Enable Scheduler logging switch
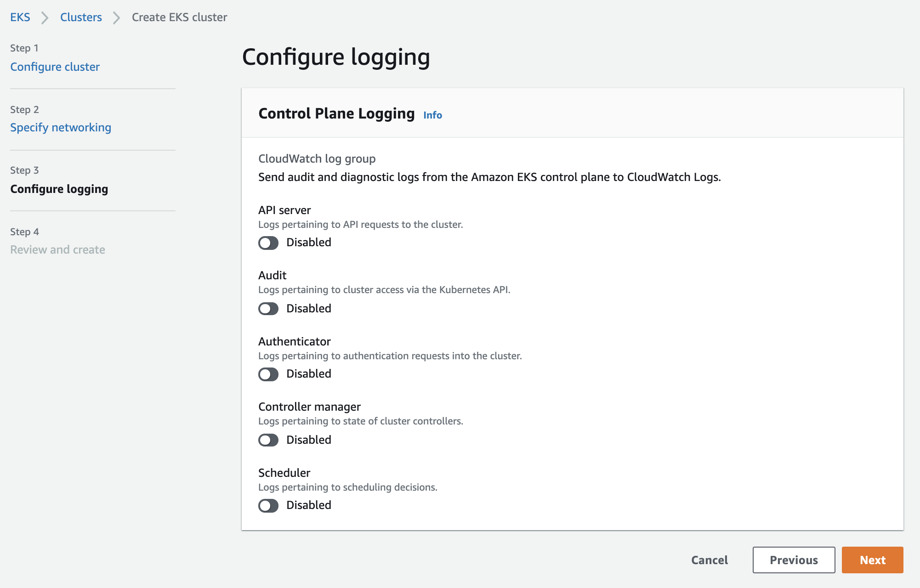The height and width of the screenshot is (588, 920). pyautogui.click(x=268, y=506)
